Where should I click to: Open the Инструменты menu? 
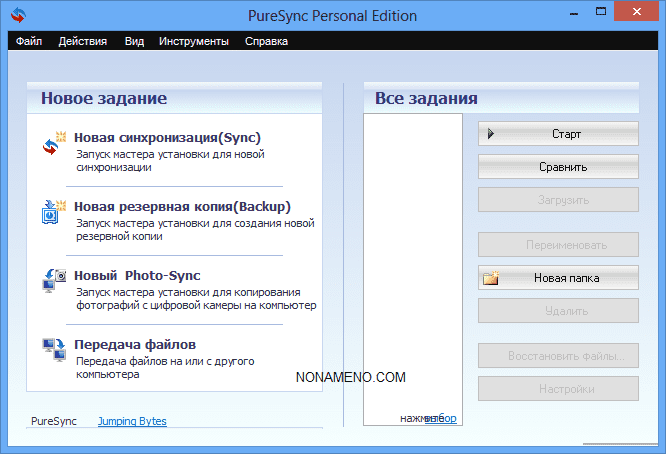[x=194, y=41]
